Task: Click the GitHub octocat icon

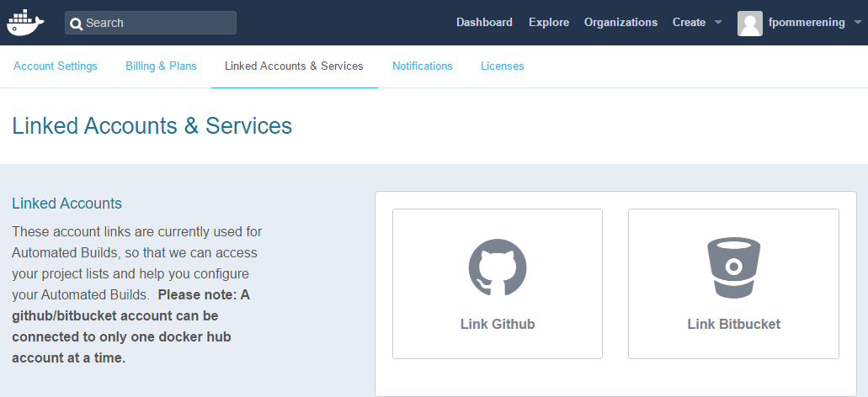Action: pos(497,267)
